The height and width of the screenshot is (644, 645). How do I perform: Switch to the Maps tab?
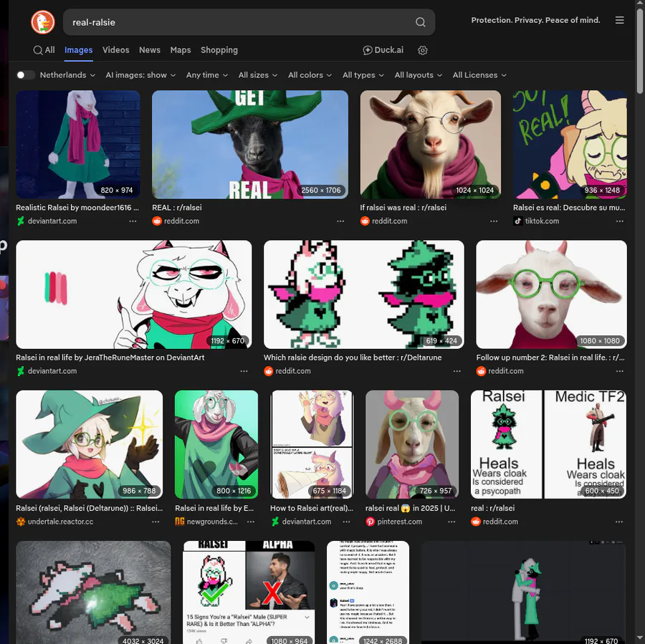click(x=181, y=50)
